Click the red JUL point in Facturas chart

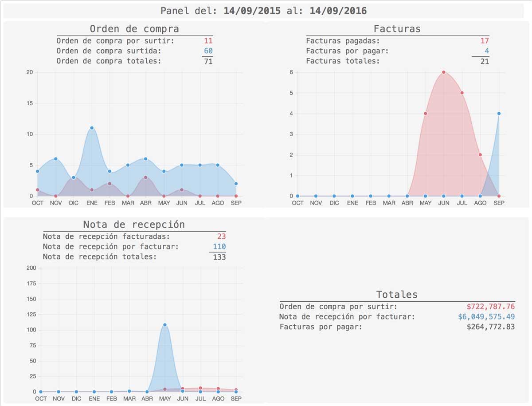point(462,93)
